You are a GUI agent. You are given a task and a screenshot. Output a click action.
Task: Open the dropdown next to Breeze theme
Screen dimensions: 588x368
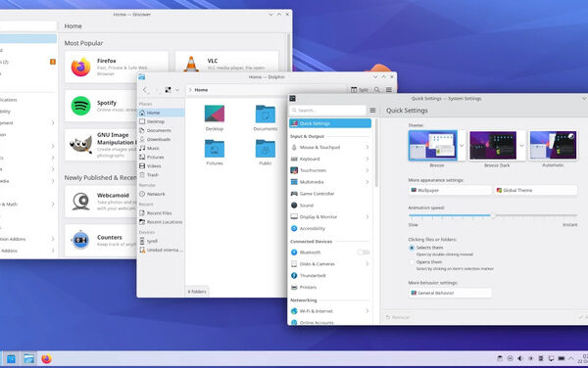462,145
